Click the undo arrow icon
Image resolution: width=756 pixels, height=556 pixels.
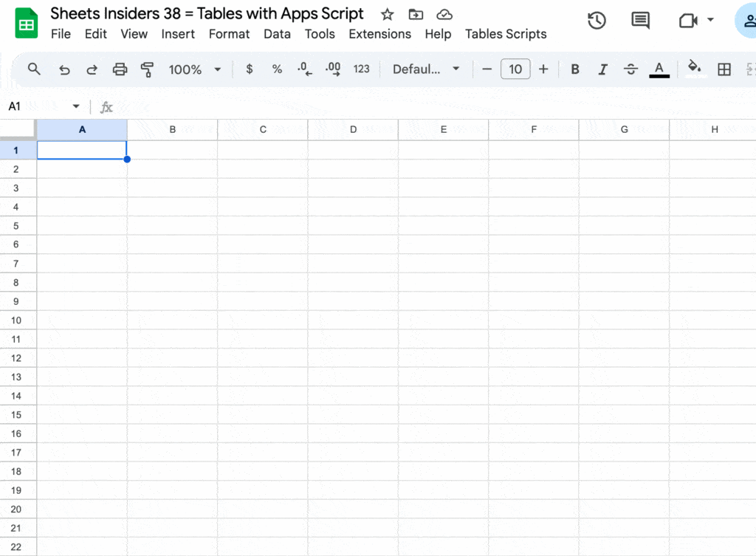[x=64, y=69]
